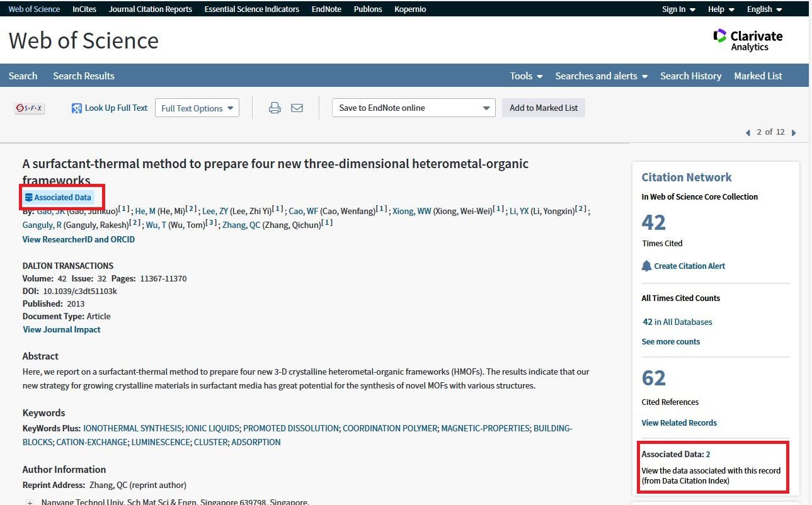Screen dimensions: 812x505
Task: Switch to InCites product tab
Action: [x=84, y=9]
